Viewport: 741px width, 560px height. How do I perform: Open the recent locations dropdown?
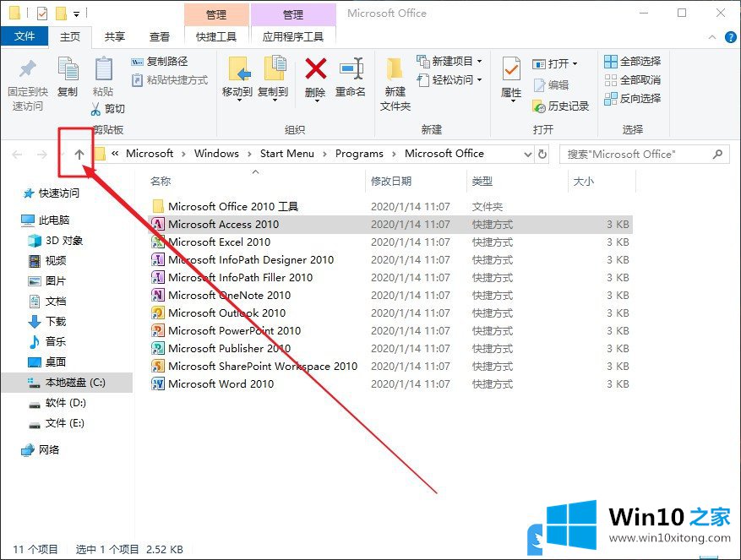(62, 155)
